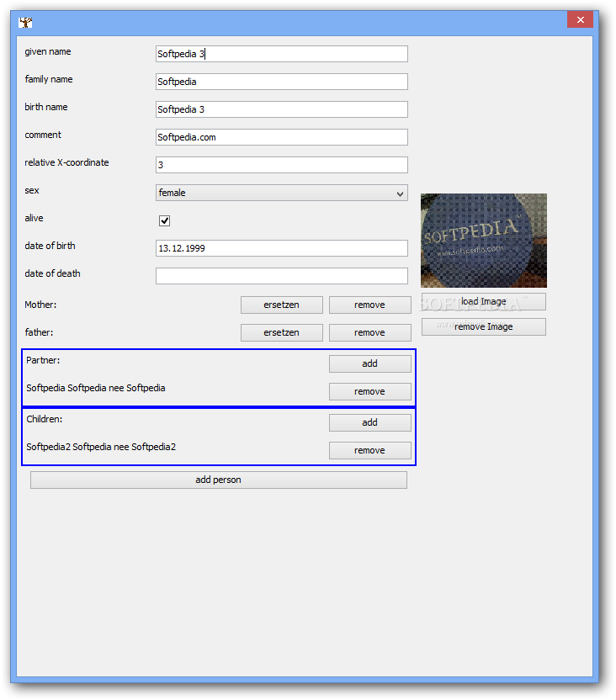Viewport: 616px width, 700px height.
Task: Click the 'Mother:' label
Action: point(40,305)
